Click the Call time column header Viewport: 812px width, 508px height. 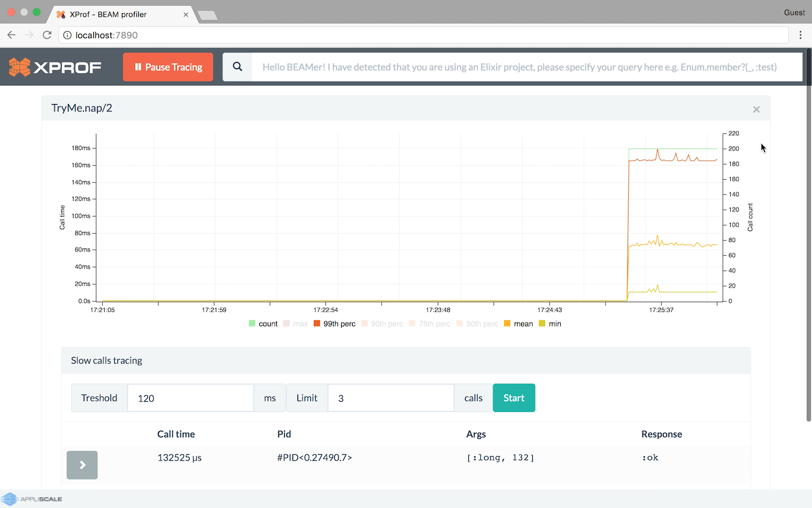coord(176,434)
